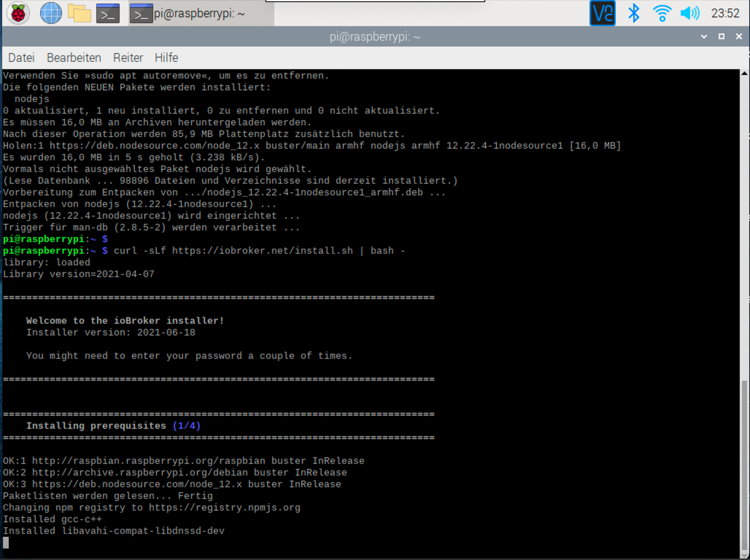This screenshot has width=750, height=560.
Task: Show the calendar from the 23:52 clock
Action: (x=725, y=13)
